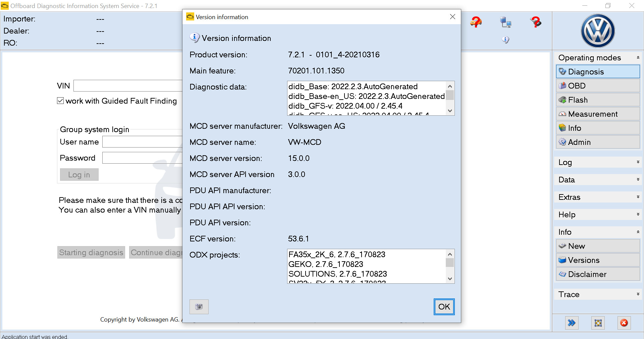The height and width of the screenshot is (339, 644).
Task: Click the Starting diagnosis button
Action: 91,252
